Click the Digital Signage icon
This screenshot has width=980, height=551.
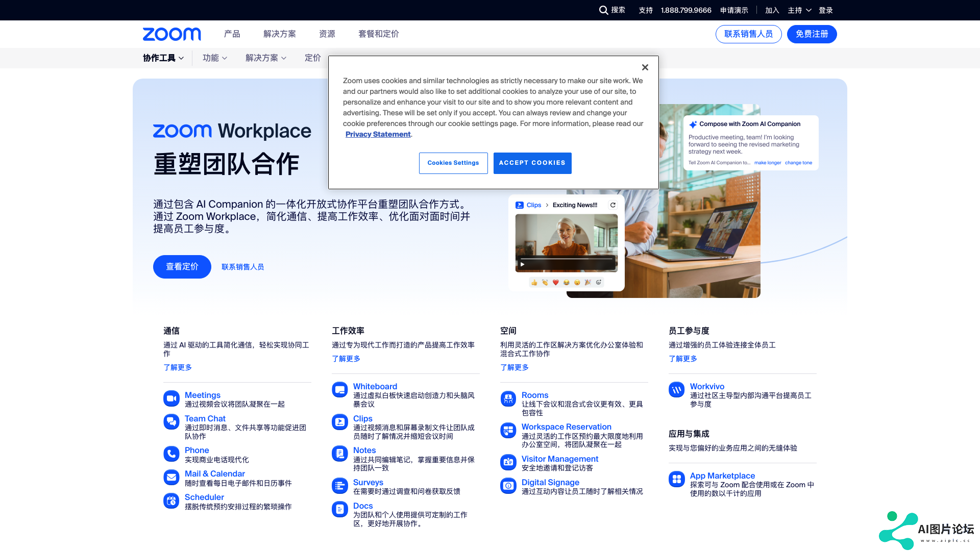click(508, 486)
